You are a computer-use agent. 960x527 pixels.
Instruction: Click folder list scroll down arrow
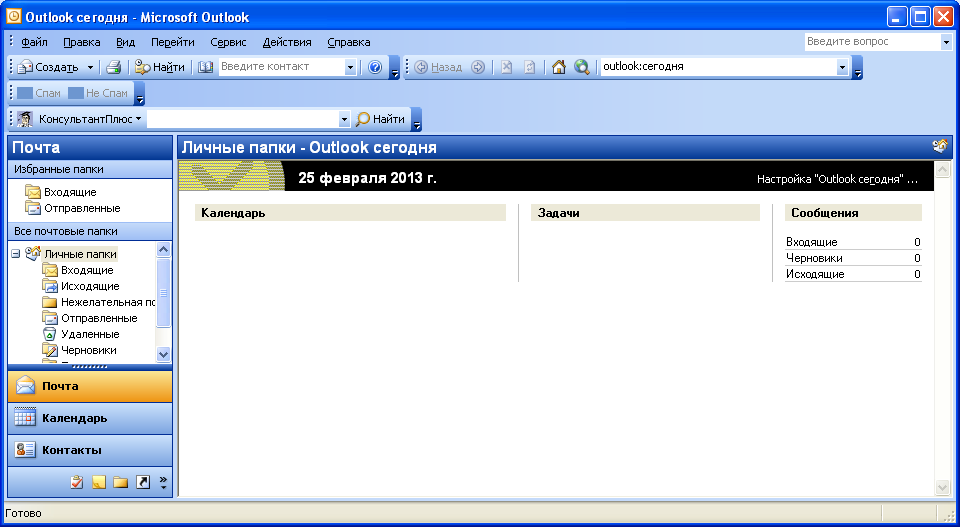click(163, 354)
